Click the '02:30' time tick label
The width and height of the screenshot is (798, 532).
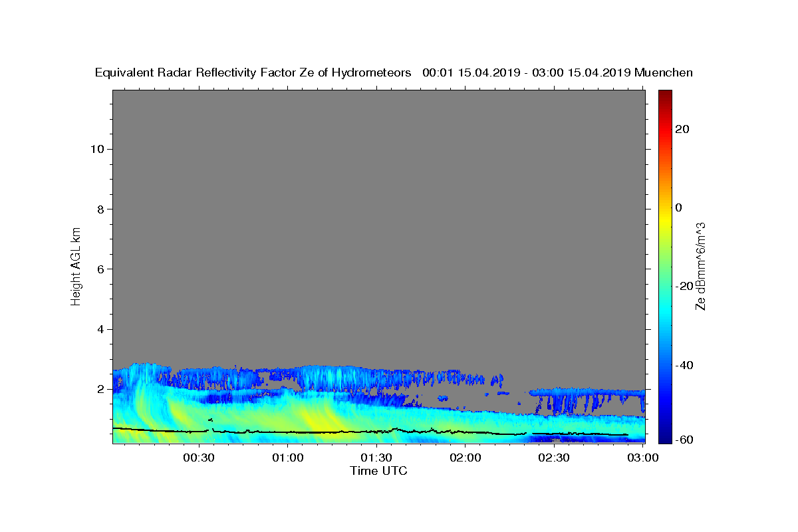[x=554, y=458]
